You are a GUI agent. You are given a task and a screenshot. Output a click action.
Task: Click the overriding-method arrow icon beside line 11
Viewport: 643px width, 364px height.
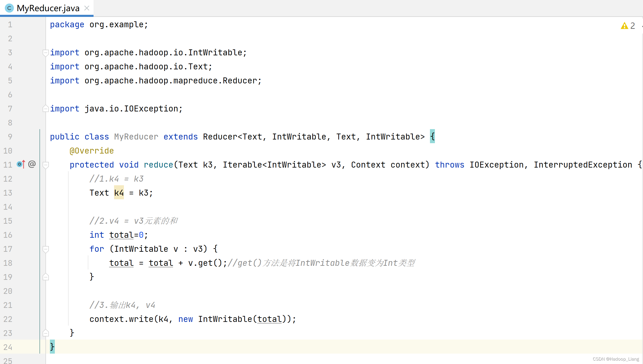pos(20,164)
